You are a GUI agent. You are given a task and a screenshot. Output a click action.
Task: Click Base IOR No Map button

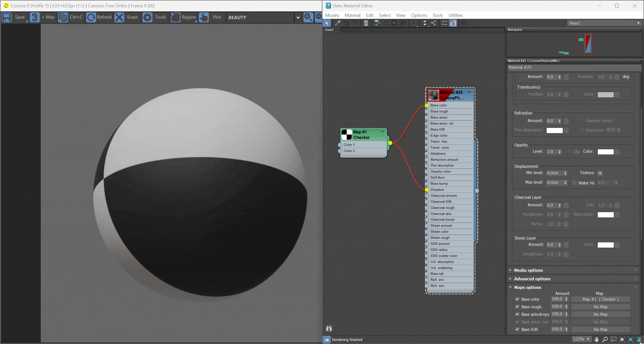[x=600, y=329]
